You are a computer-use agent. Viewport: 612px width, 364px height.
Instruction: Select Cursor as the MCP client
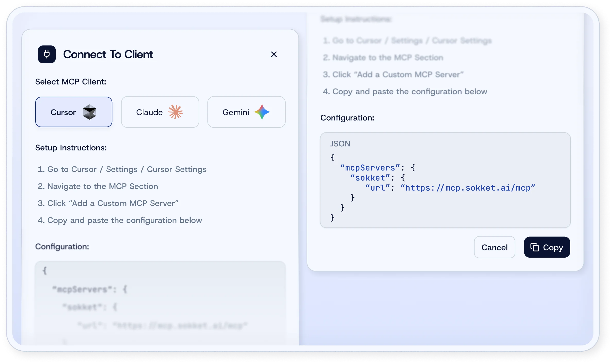(74, 112)
